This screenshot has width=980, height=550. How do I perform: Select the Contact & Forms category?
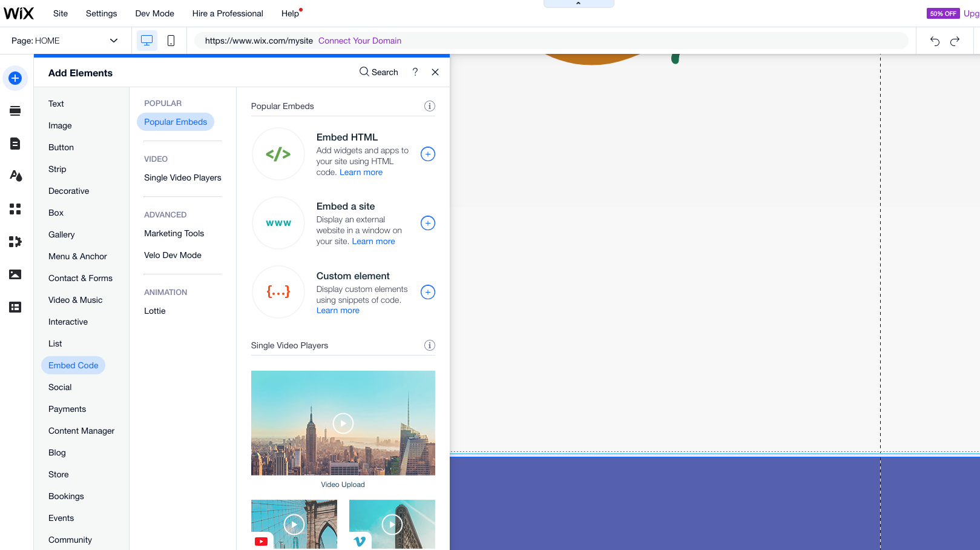pos(81,278)
